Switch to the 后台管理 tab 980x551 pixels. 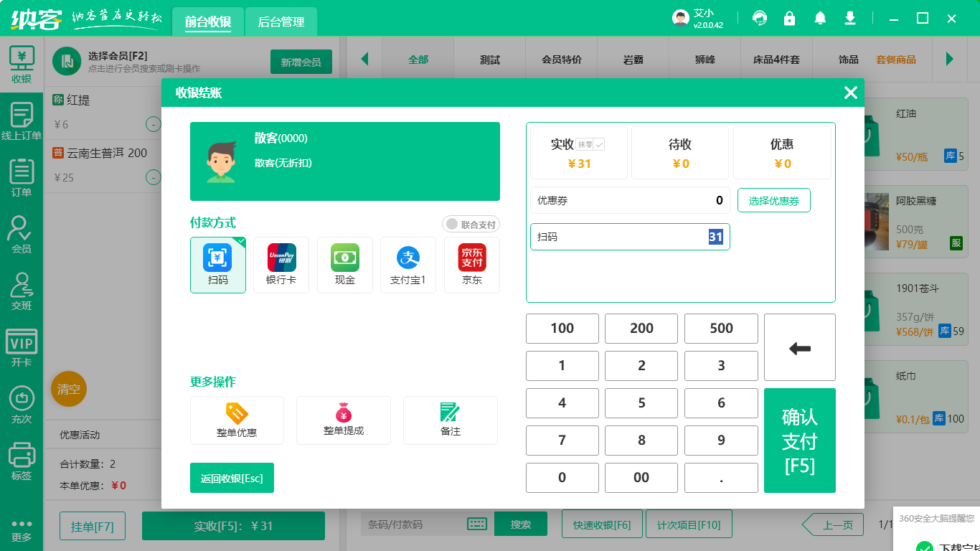pyautogui.click(x=281, y=22)
